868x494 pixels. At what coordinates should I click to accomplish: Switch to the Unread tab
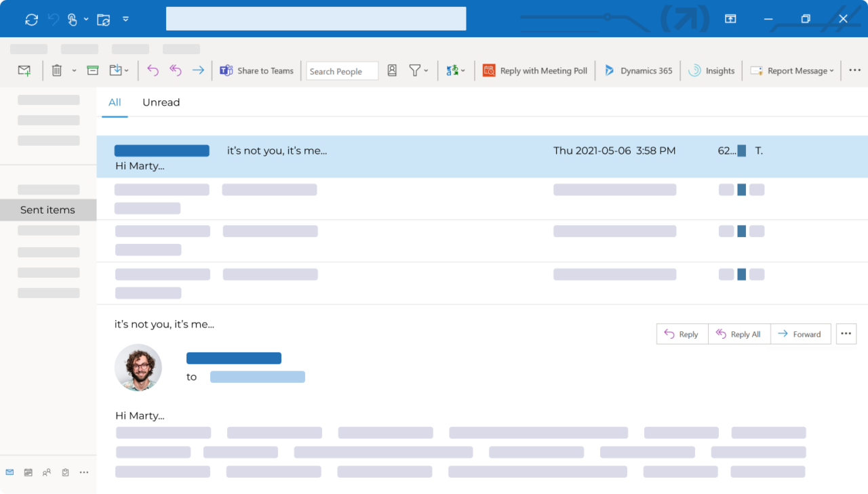161,102
